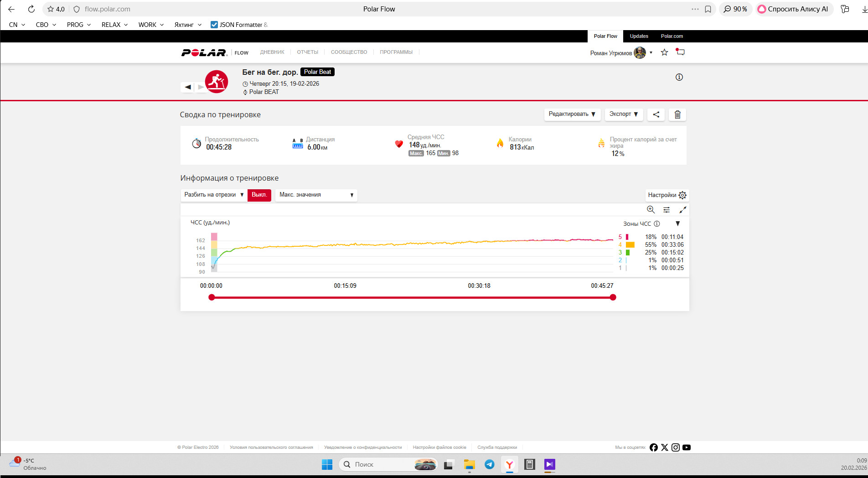Delete the training with trash icon
Viewport: 868px width, 478px height.
pyautogui.click(x=677, y=114)
